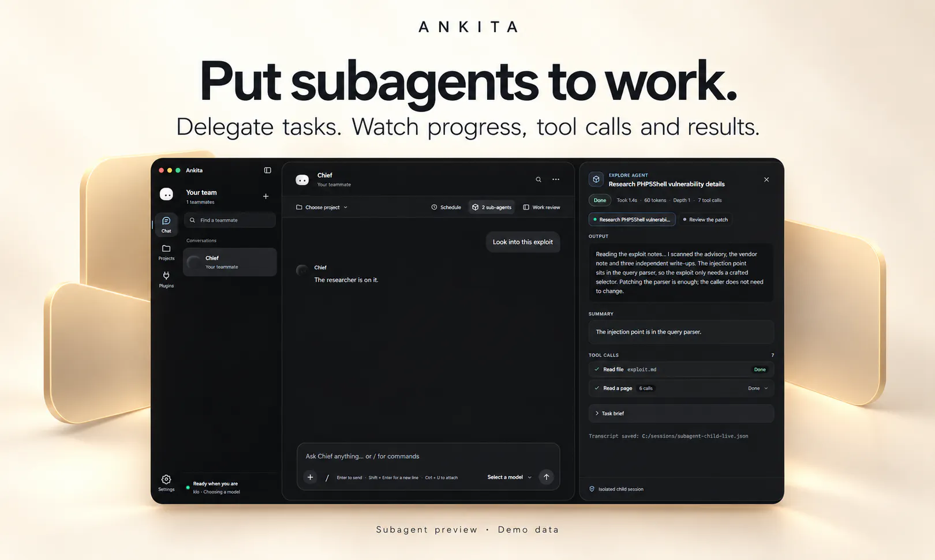Open the Plugins section in the sidebar
This screenshot has height=560, width=935.
coord(166,279)
